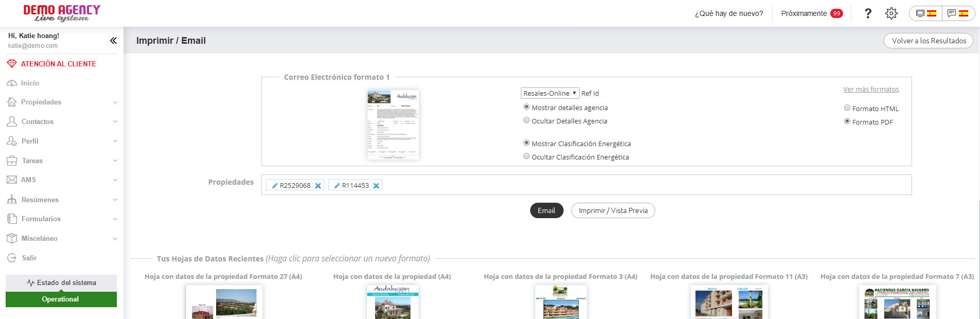Image resolution: width=980 pixels, height=319 pixels.
Task: Open ¿Qué hay de nuevo? link
Action: [729, 13]
